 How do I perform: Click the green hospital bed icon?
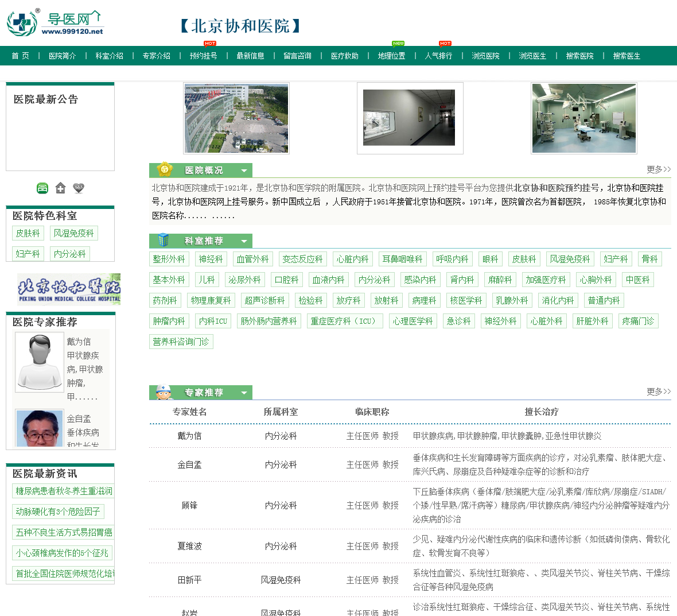pyautogui.click(x=42, y=188)
